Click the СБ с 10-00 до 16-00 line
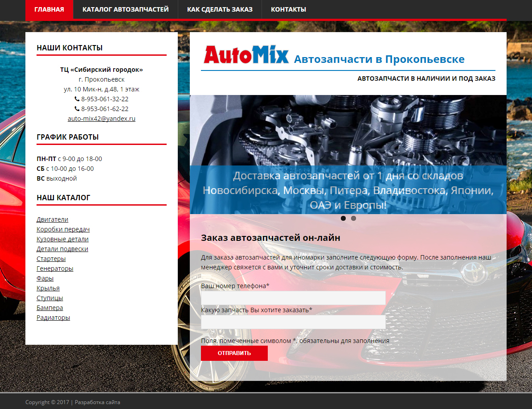This screenshot has height=409, width=532. pyautogui.click(x=65, y=169)
